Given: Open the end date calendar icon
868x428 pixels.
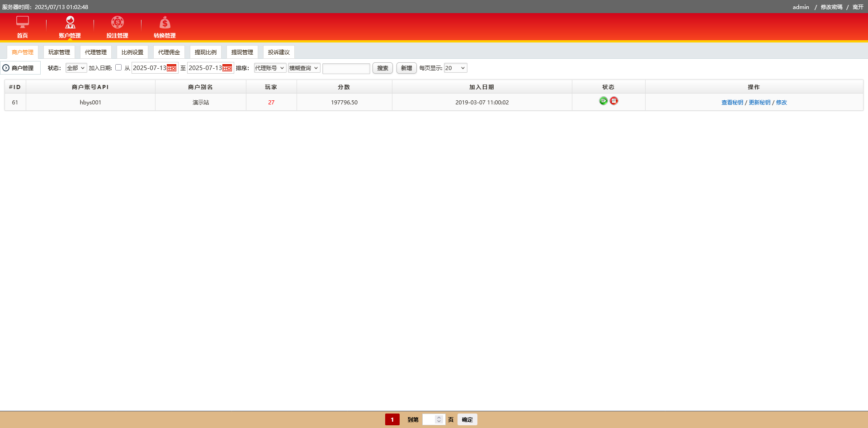Looking at the screenshot, I should click(227, 68).
